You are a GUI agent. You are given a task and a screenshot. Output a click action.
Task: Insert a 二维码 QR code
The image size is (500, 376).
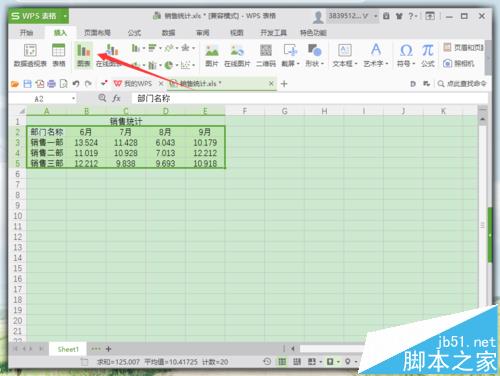266,55
